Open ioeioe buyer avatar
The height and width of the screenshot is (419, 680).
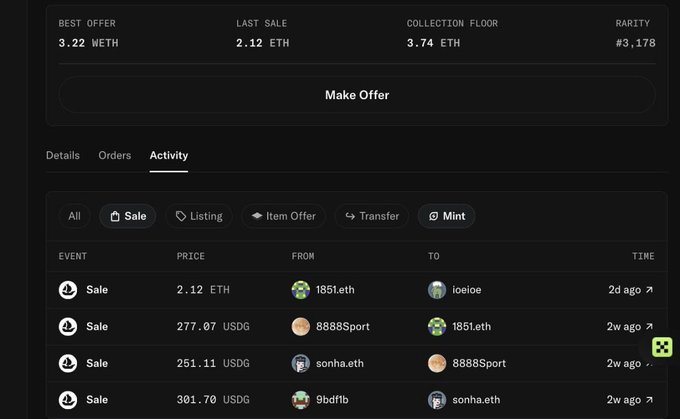[437, 290]
